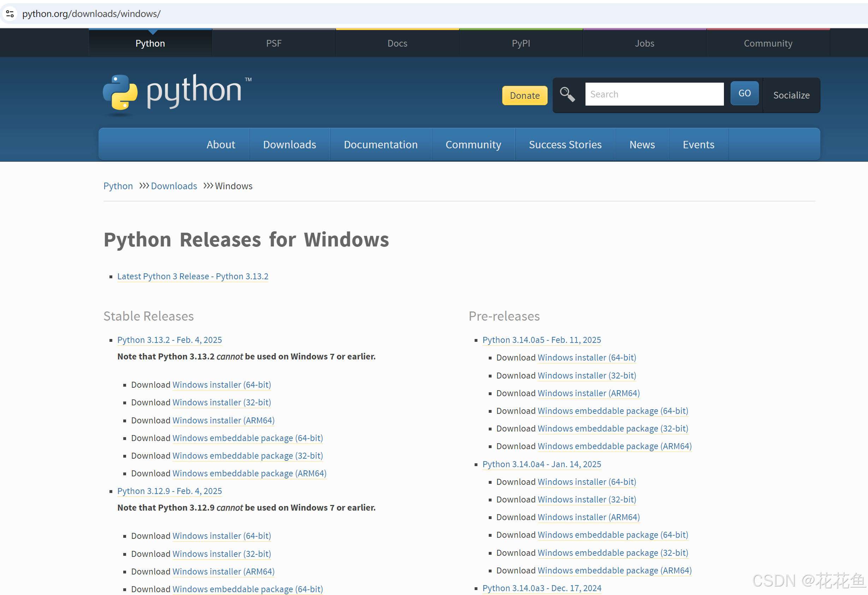The width and height of the screenshot is (868, 595).
Task: Click the yellow Donate button
Action: coord(524,96)
